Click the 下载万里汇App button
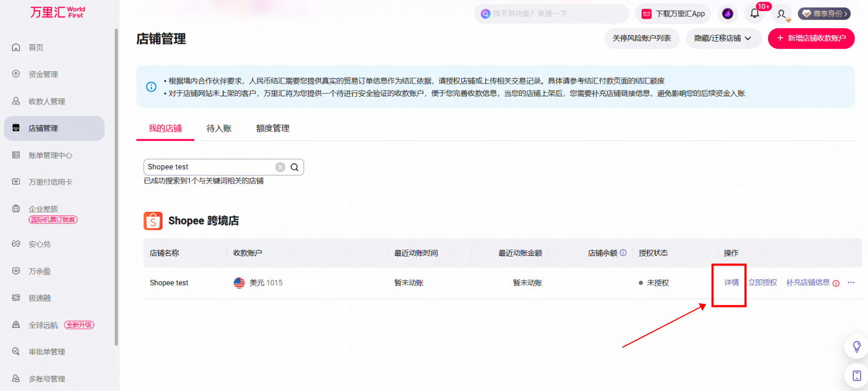Image resolution: width=868 pixels, height=391 pixels. [x=673, y=14]
